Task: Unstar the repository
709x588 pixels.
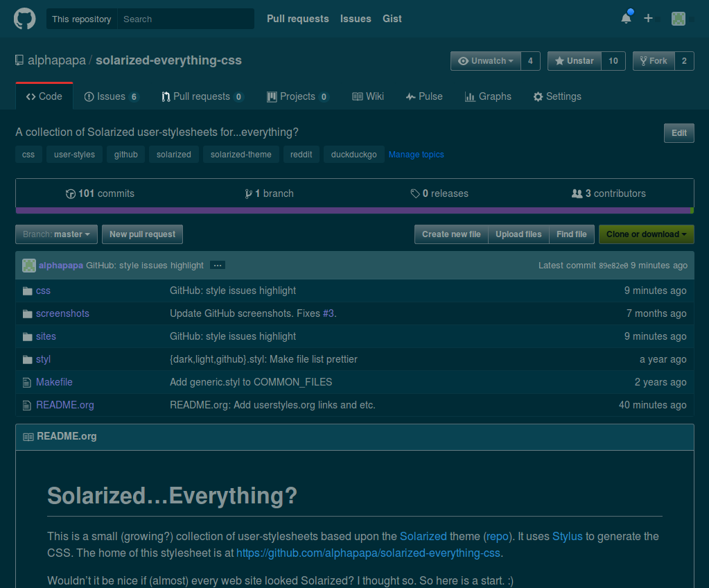Action: pos(574,61)
